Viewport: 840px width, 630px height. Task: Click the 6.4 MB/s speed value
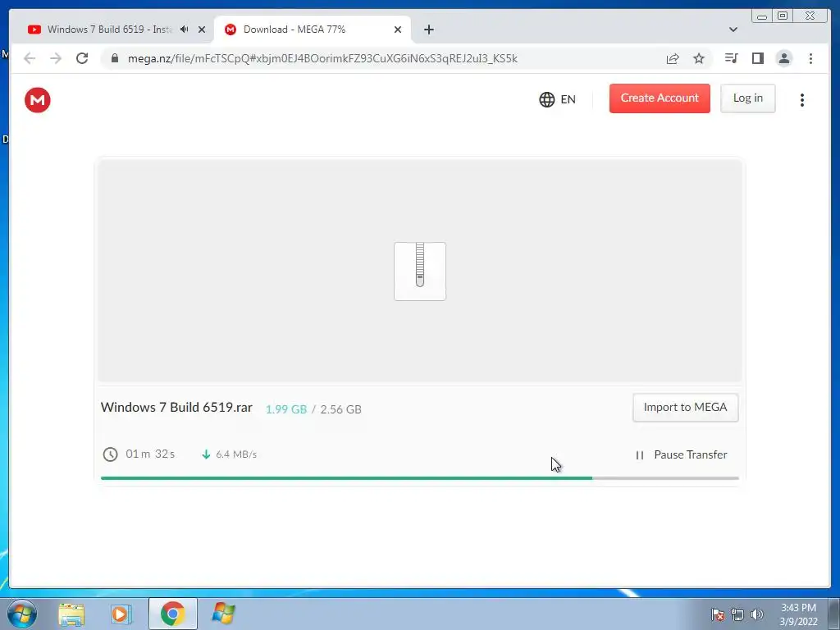236,454
